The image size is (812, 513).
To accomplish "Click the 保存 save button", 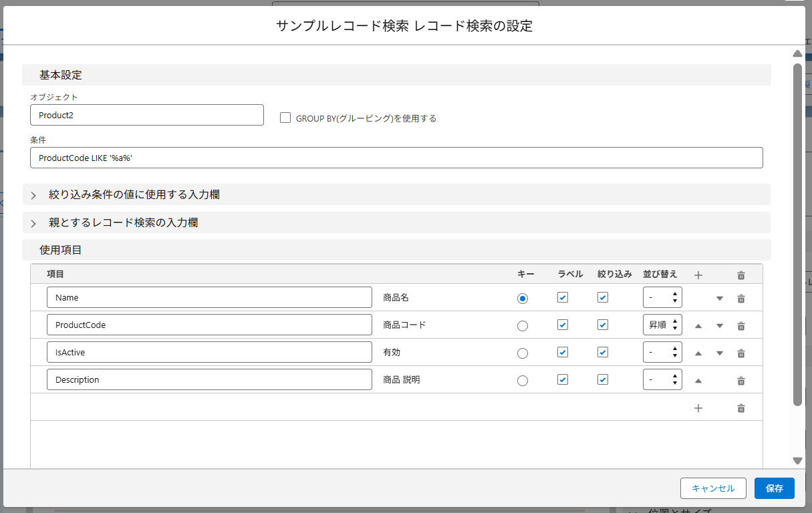I will pyautogui.click(x=774, y=488).
